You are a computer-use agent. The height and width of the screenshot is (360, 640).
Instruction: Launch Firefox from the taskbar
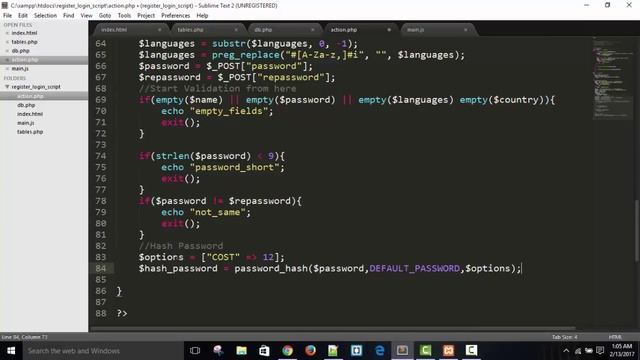(310, 351)
